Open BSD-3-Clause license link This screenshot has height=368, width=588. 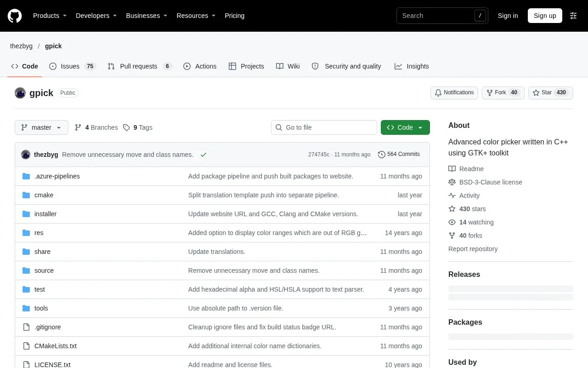(485, 182)
